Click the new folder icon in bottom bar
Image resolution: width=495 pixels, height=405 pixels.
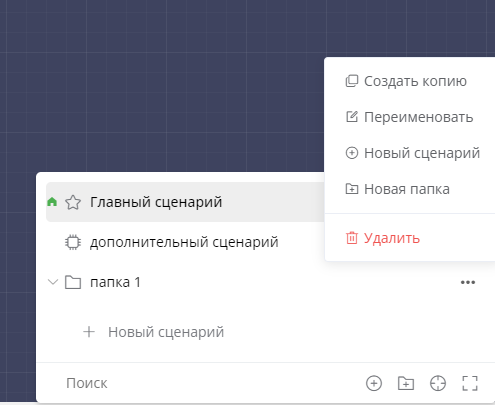pyautogui.click(x=406, y=383)
